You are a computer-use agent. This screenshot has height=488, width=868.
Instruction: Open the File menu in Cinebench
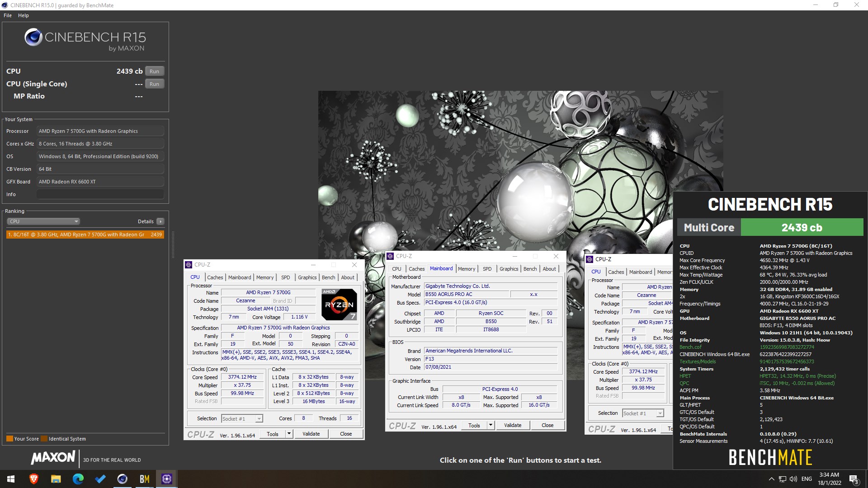click(8, 15)
